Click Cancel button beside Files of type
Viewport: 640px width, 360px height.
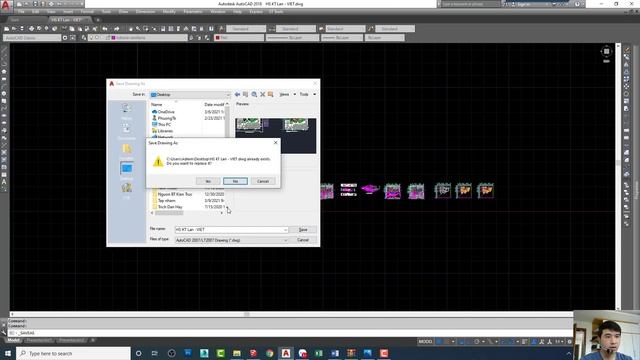(303, 240)
